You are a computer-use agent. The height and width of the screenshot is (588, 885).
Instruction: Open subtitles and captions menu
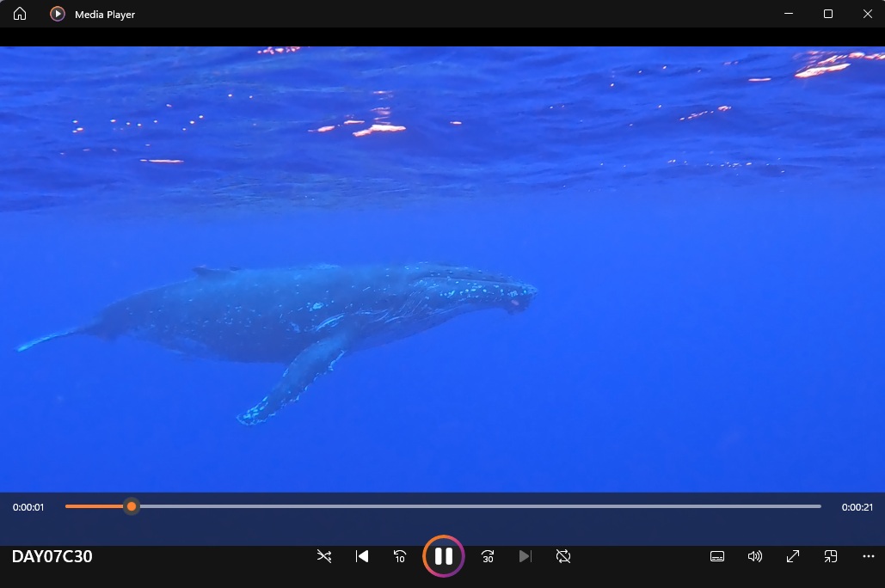[717, 556]
